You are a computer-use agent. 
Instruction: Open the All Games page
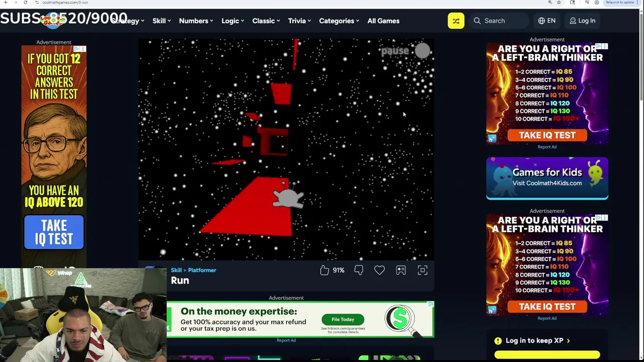point(383,21)
